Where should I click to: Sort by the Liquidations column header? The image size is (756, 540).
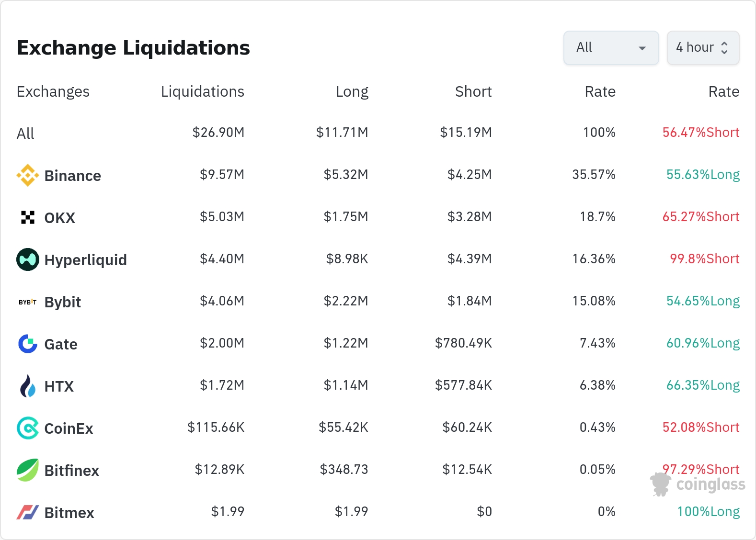(202, 91)
